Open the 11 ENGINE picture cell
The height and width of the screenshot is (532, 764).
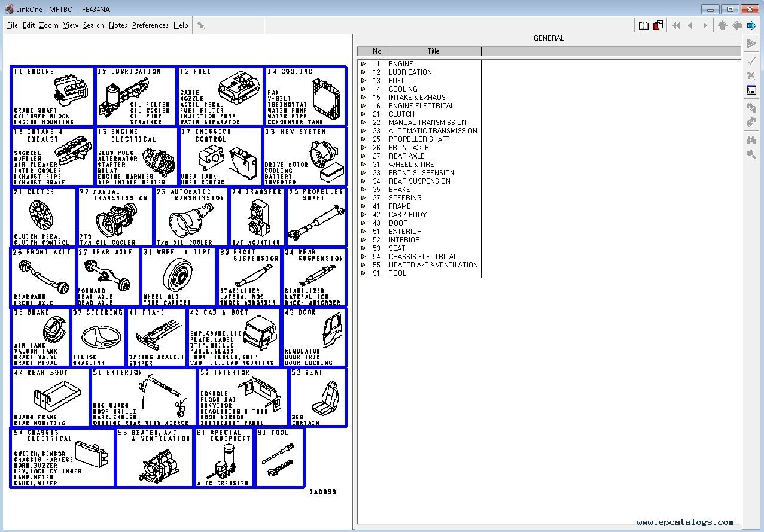point(53,96)
